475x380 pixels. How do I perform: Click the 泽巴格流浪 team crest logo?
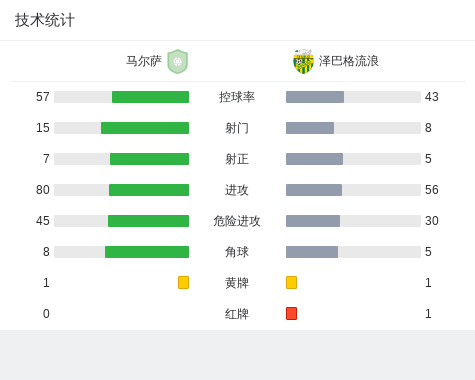point(303,61)
